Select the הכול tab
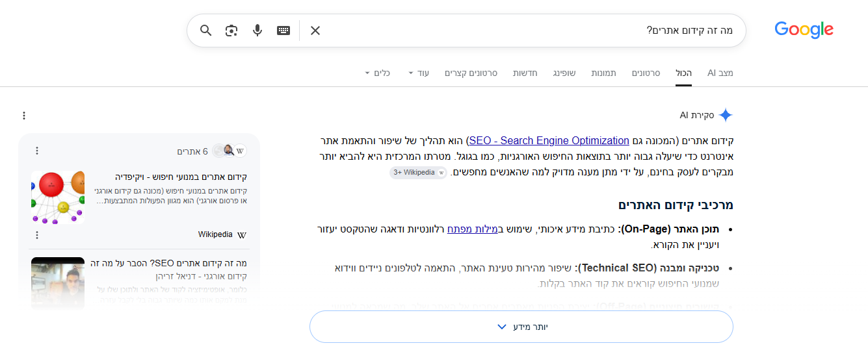The height and width of the screenshot is (352, 868). [684, 73]
